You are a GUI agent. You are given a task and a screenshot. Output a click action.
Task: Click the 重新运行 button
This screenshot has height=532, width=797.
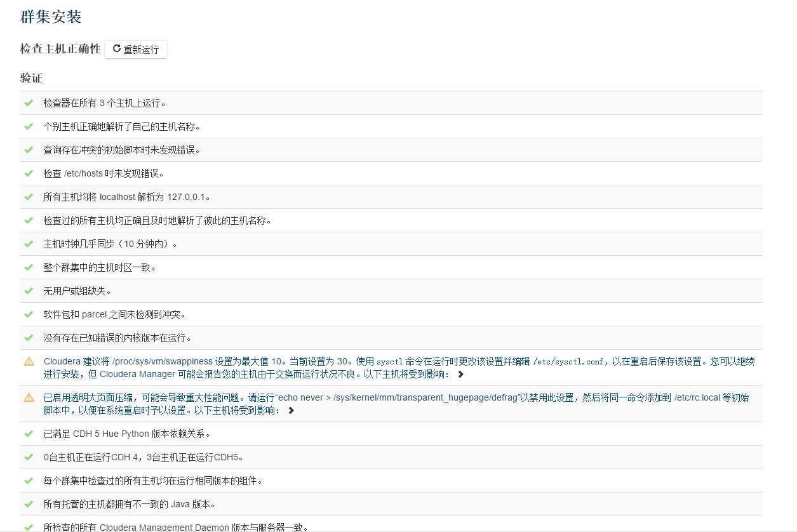[136, 50]
